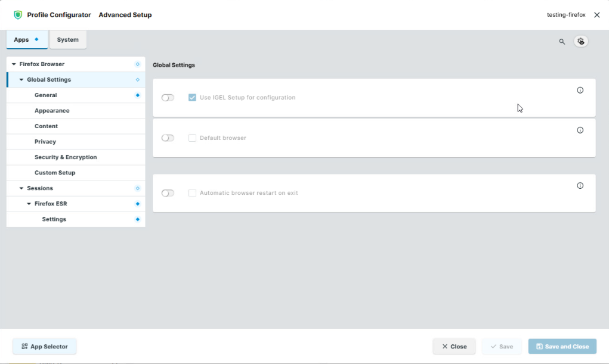609x364 pixels.
Task: Click the Advanced Setup header label
Action: tap(125, 15)
